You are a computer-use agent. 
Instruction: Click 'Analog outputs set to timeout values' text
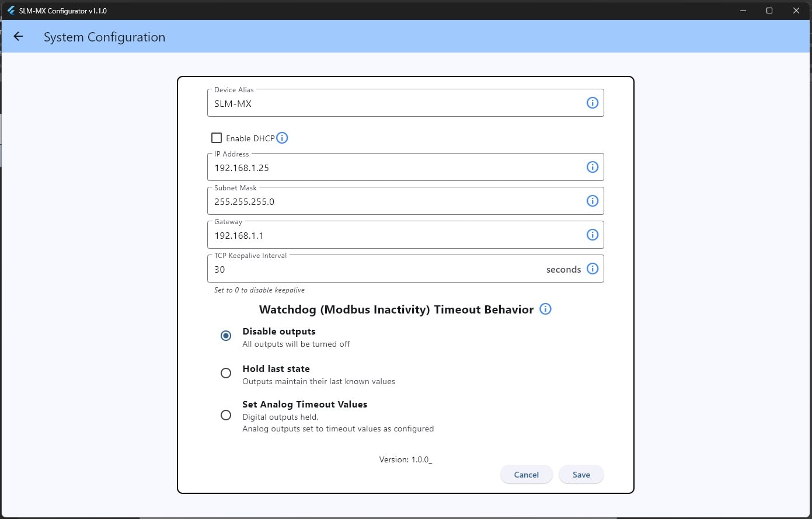tap(338, 429)
